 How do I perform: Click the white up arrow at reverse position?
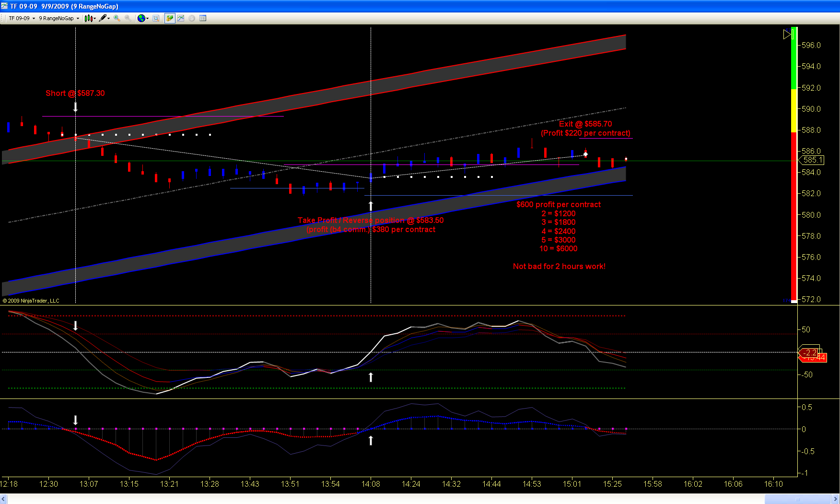371,206
